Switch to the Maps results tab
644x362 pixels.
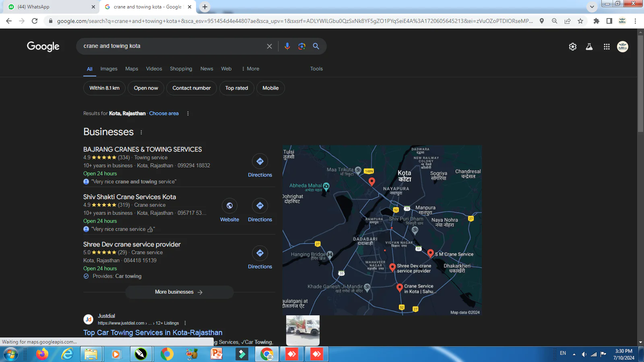point(132,69)
